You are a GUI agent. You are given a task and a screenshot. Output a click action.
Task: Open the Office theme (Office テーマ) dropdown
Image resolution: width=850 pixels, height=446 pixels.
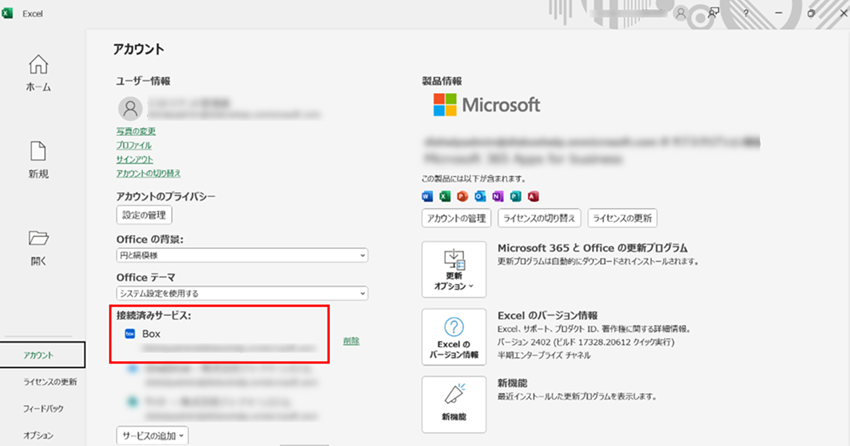[242, 293]
